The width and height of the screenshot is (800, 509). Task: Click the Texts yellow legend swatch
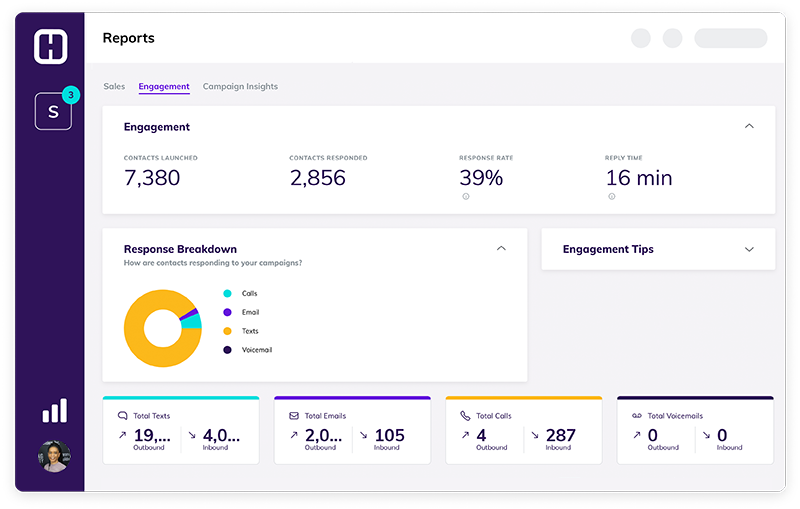click(x=227, y=331)
